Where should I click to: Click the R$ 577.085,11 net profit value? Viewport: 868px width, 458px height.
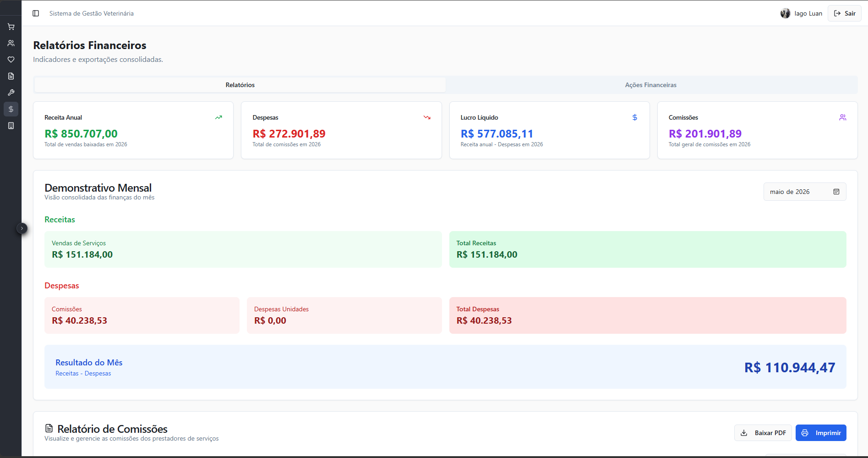497,134
